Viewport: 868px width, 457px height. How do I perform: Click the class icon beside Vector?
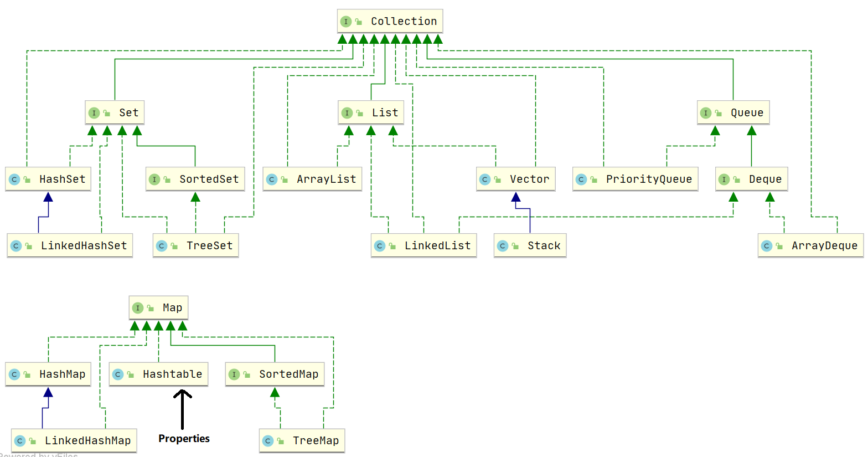(485, 179)
